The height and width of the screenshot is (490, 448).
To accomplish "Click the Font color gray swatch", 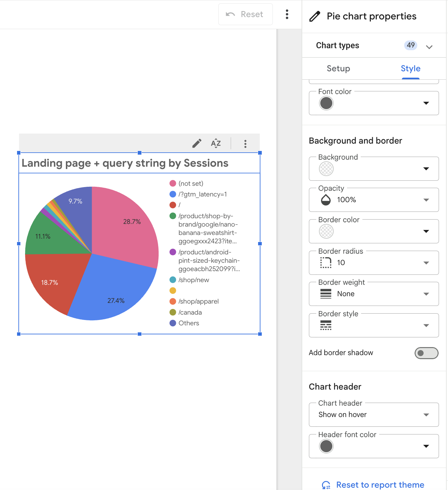I will pyautogui.click(x=326, y=103).
